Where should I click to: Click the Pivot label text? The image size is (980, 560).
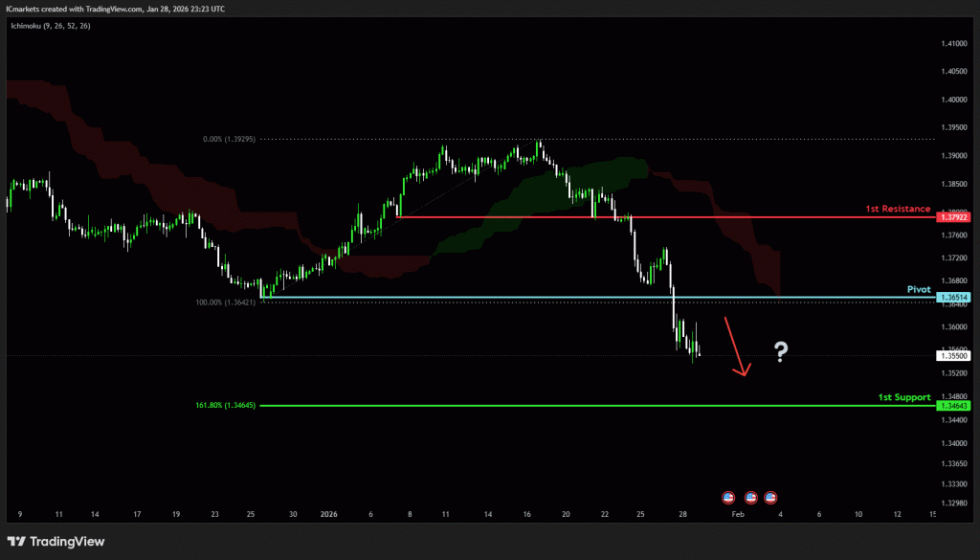919,288
